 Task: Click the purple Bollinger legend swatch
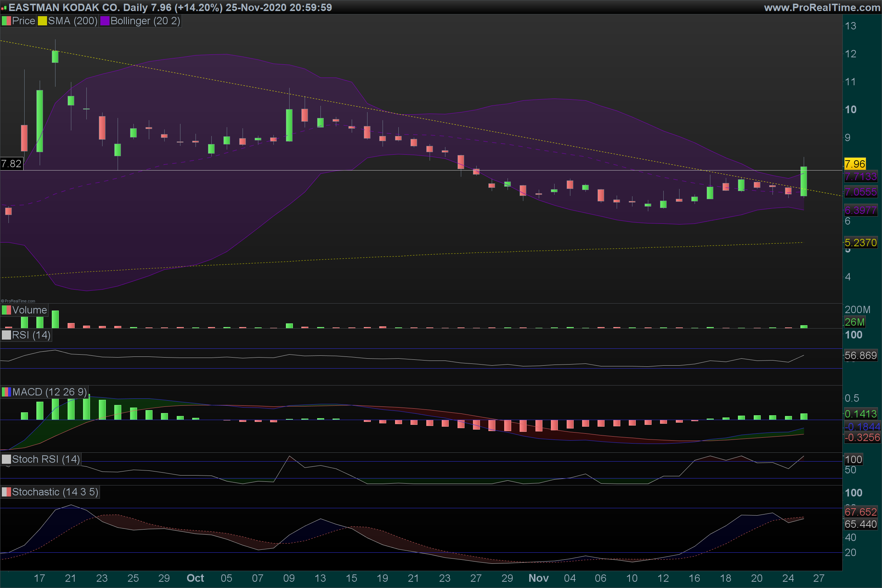click(x=105, y=21)
